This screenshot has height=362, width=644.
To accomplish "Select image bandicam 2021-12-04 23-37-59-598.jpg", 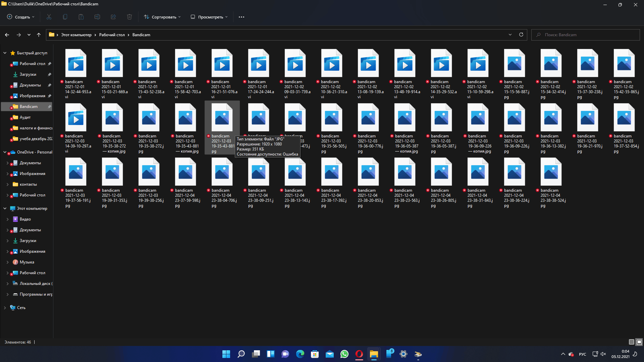I will coord(185,182).
